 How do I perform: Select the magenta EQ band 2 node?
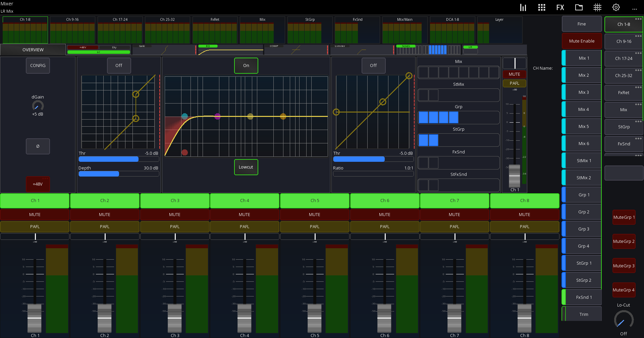click(x=217, y=116)
